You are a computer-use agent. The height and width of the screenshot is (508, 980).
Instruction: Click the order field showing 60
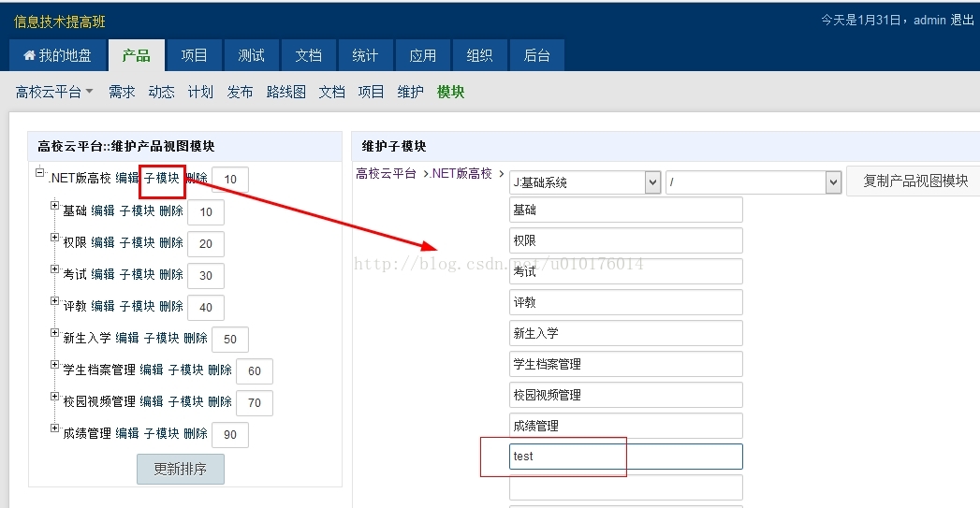click(255, 371)
